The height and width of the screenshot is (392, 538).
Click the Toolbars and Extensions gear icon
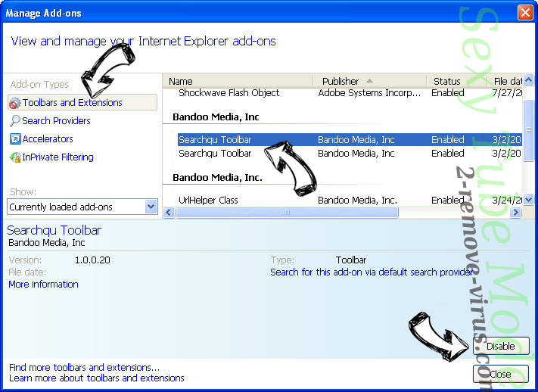coord(14,103)
